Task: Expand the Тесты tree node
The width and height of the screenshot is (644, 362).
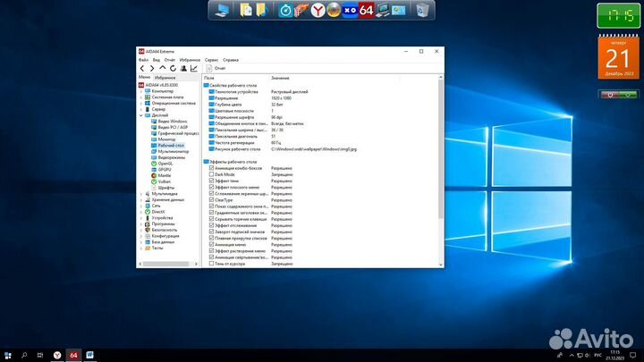Action: tap(141, 248)
